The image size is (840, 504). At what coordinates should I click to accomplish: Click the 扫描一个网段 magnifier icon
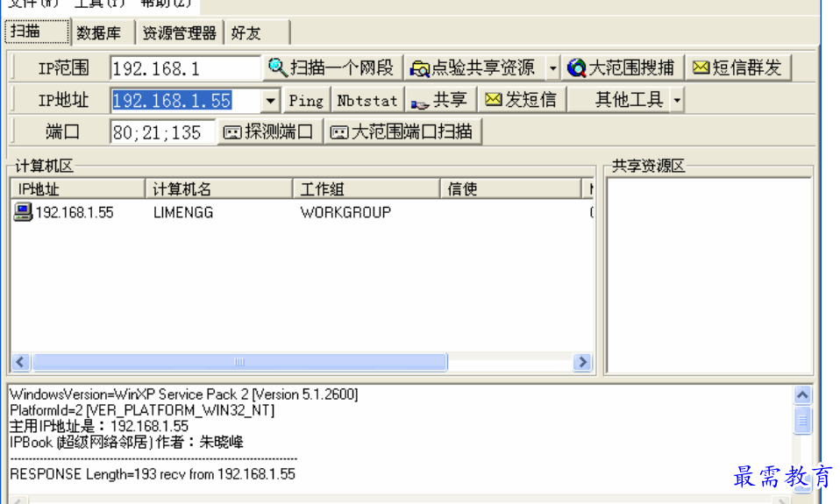click(277, 67)
